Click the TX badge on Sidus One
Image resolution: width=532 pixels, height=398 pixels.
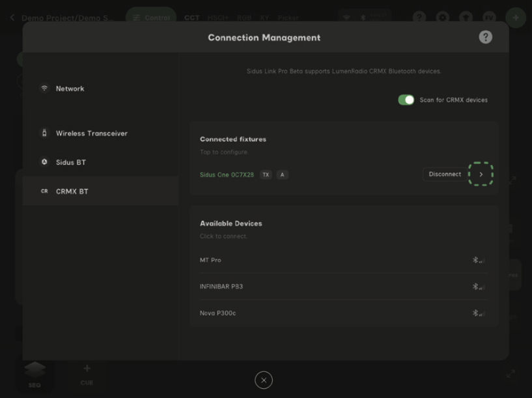[x=266, y=175]
